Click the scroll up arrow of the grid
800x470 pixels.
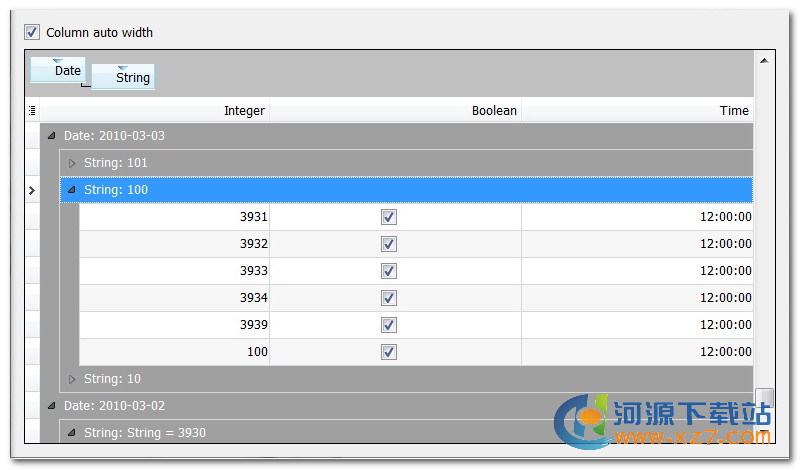[x=764, y=62]
